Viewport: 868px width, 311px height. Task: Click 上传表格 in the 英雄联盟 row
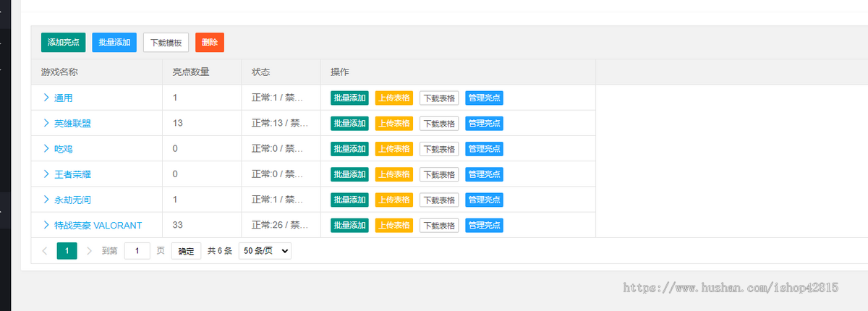point(394,123)
